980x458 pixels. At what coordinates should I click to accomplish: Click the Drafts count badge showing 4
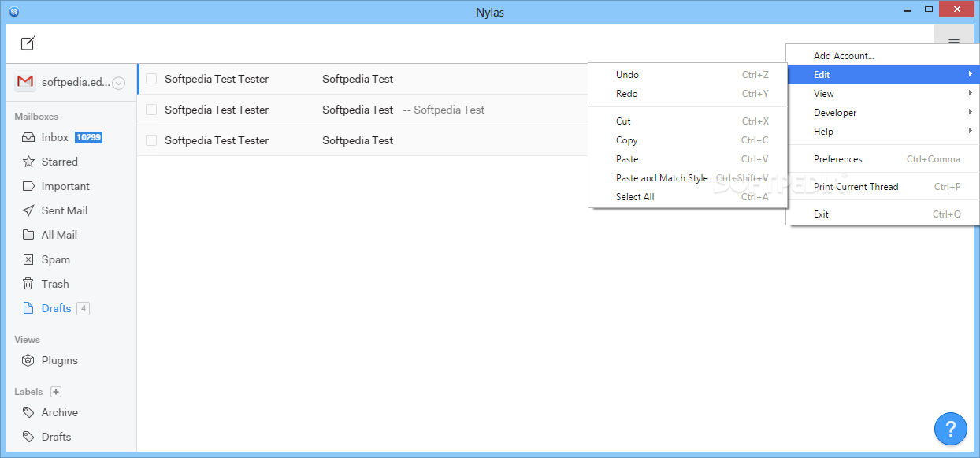click(x=83, y=308)
